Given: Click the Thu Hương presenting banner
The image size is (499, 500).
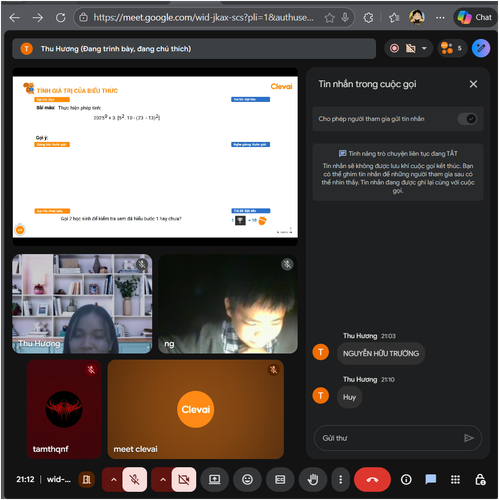Looking at the screenshot, I should 194,49.
